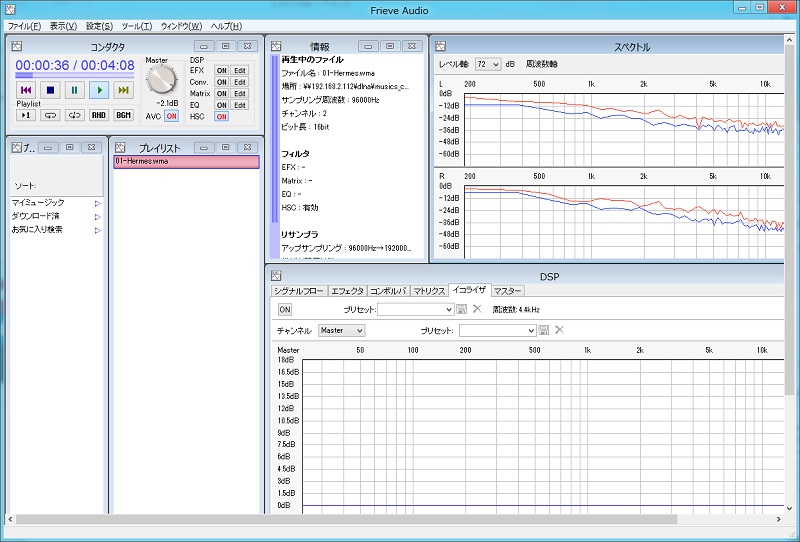
Task: Expand the マイミュージック tree item
Action: (x=97, y=203)
